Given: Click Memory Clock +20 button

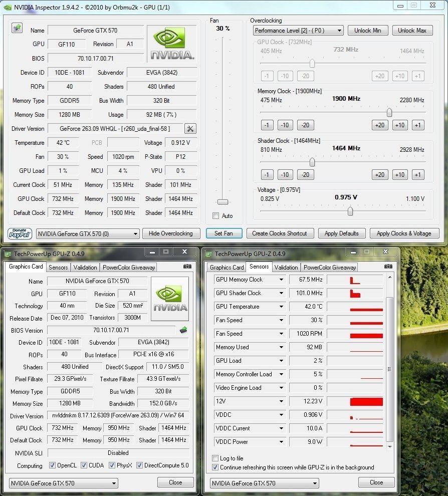Looking at the screenshot, I should coord(380,125).
